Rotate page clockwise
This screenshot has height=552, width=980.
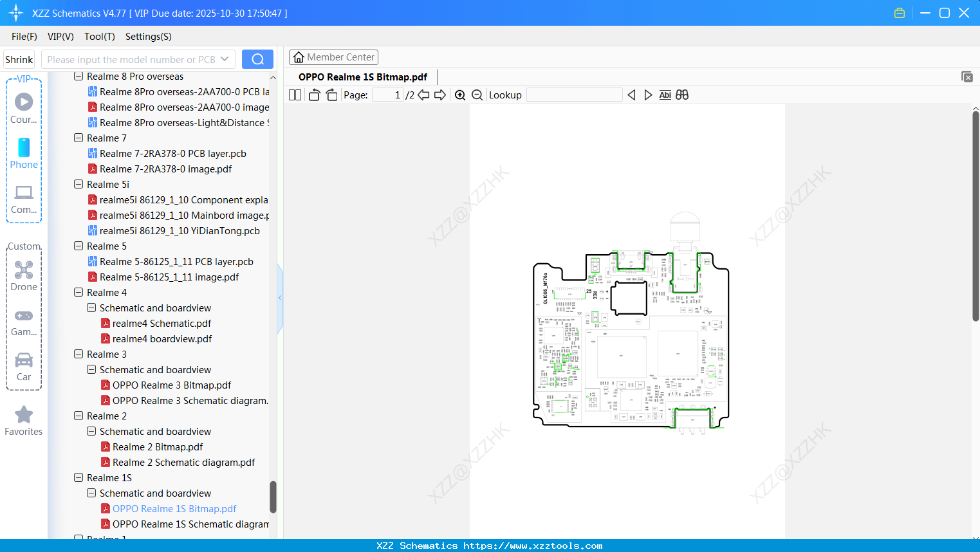pos(331,95)
